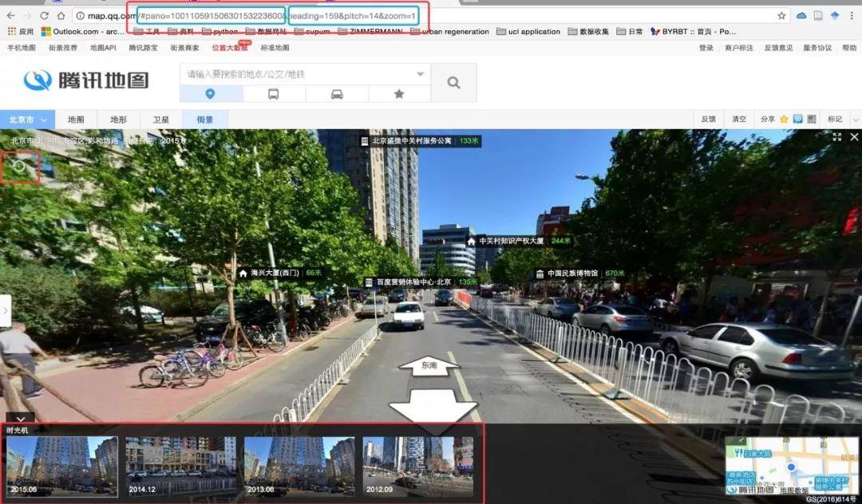Select the bus route search mode
The image size is (862, 504).
click(x=273, y=94)
